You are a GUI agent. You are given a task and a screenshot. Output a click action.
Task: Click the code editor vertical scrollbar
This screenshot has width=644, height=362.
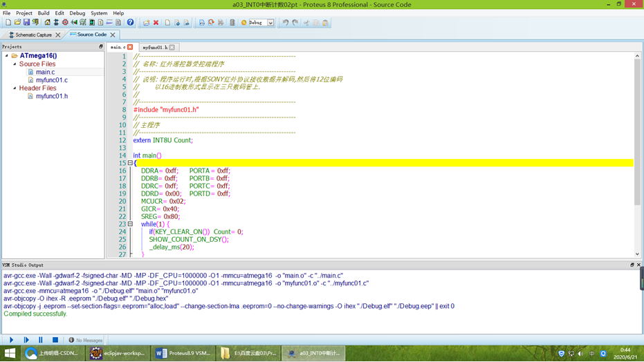click(x=637, y=131)
